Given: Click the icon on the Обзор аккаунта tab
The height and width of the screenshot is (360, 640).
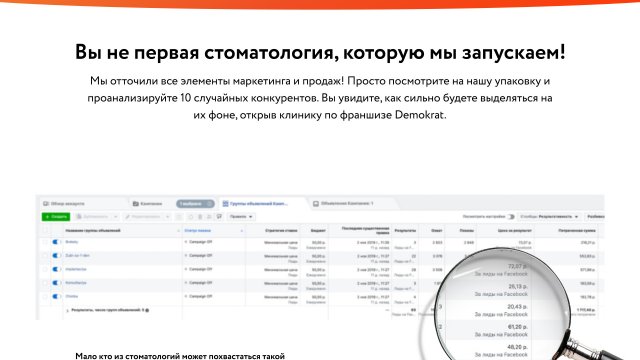Looking at the screenshot, I should (46, 203).
